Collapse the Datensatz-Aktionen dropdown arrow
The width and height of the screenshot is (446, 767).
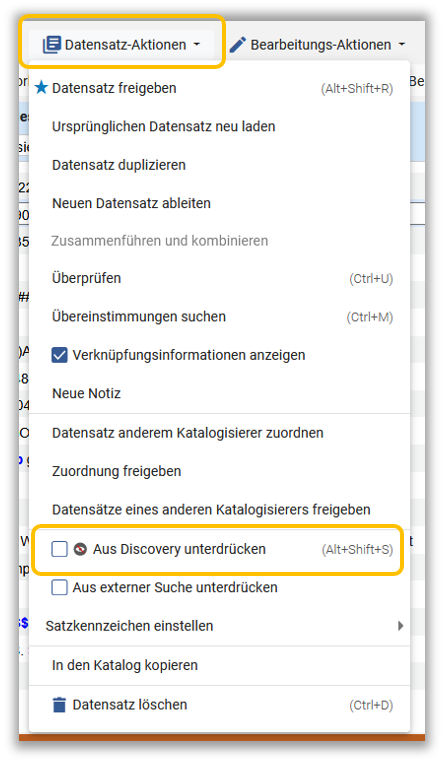click(197, 45)
